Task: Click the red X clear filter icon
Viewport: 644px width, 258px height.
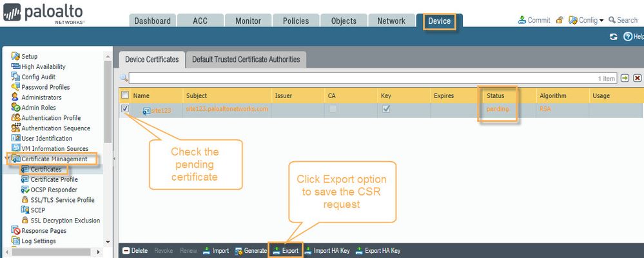Action: pos(637,78)
